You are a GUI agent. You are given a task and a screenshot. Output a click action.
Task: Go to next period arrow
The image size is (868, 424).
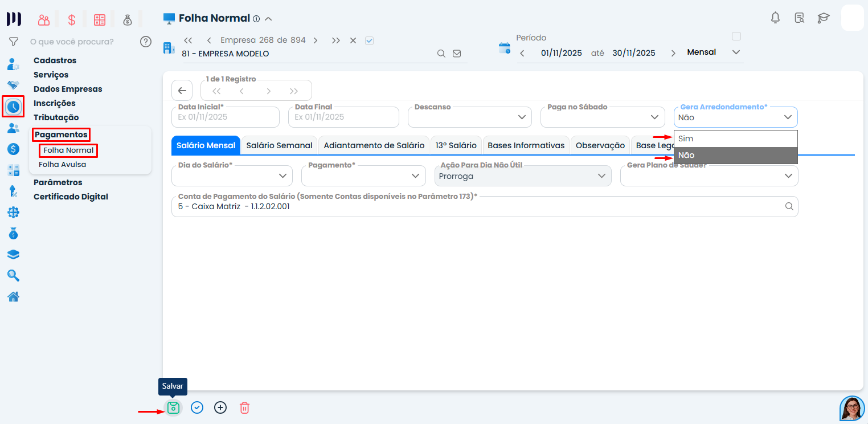[x=673, y=53]
